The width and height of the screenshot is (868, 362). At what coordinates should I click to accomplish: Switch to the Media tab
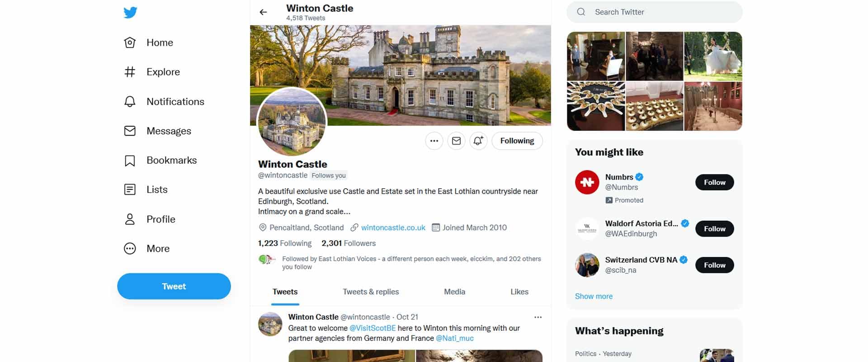[x=454, y=292]
